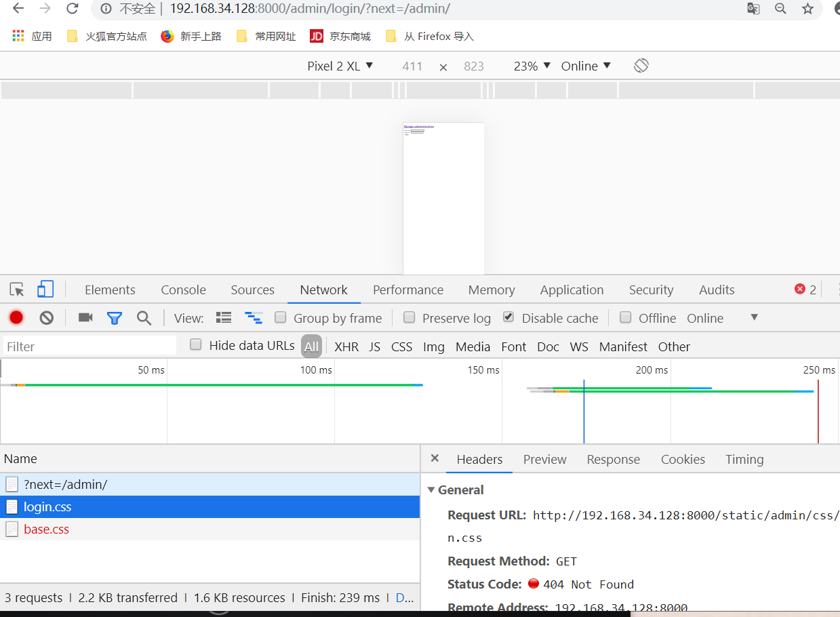This screenshot has height=617, width=840.
Task: Switch to the Audits tab
Action: click(x=717, y=290)
